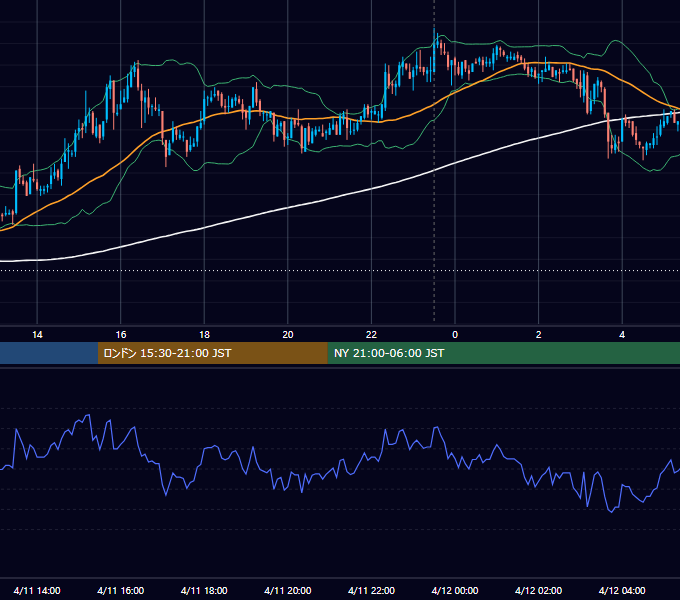
Task: Click the 18 hour axis label
Action: (x=204, y=335)
